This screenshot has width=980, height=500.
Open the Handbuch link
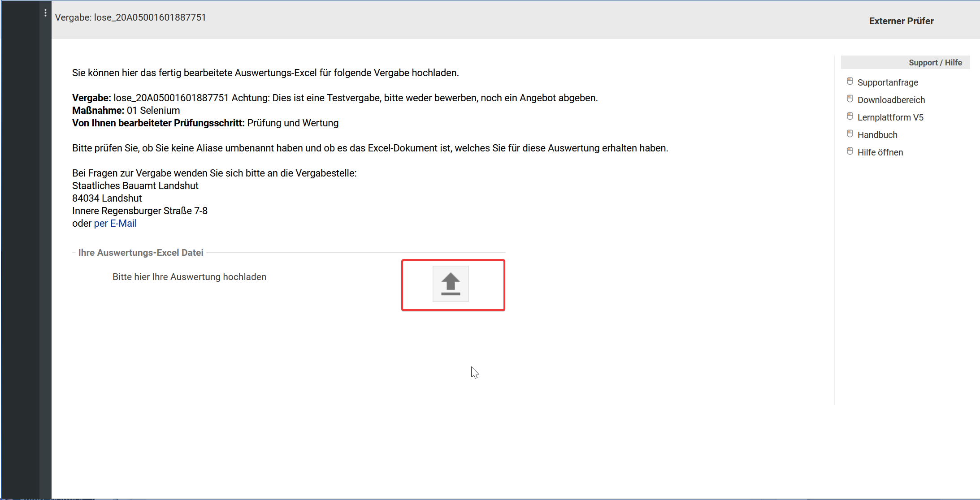877,135
